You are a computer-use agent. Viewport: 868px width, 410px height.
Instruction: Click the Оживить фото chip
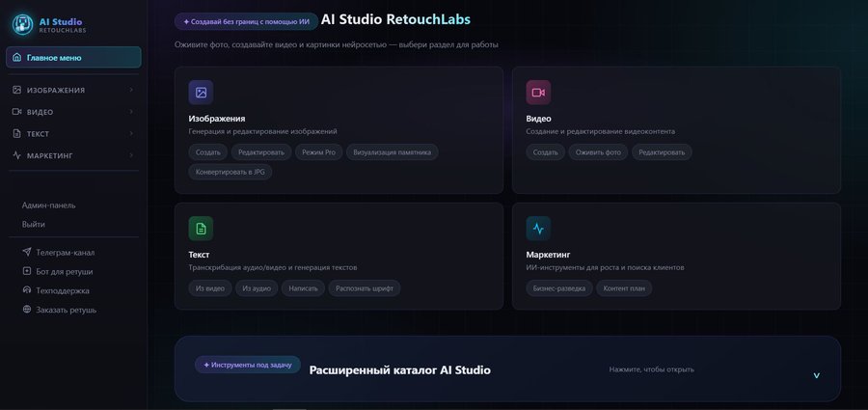(598, 152)
